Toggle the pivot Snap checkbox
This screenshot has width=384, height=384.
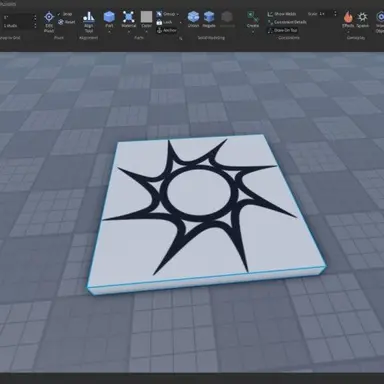click(59, 14)
